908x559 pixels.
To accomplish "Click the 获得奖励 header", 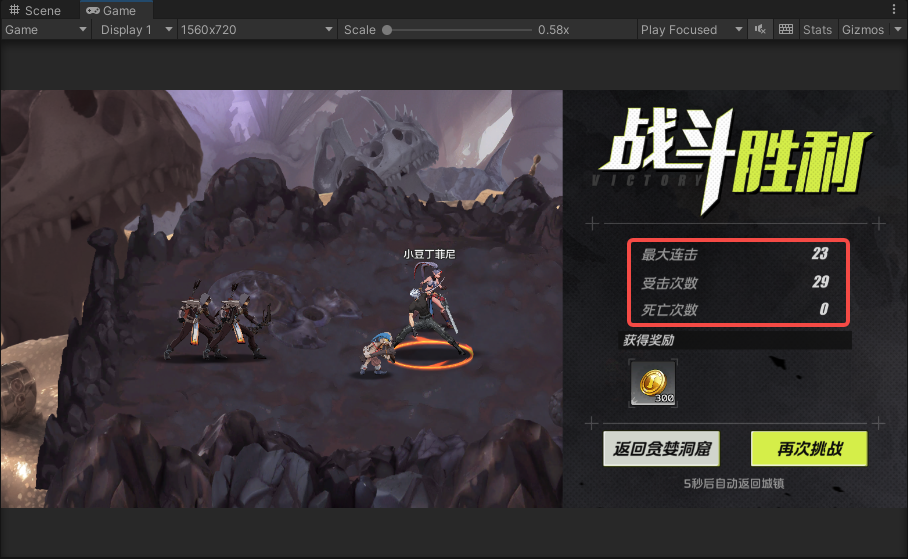I will tap(649, 340).
